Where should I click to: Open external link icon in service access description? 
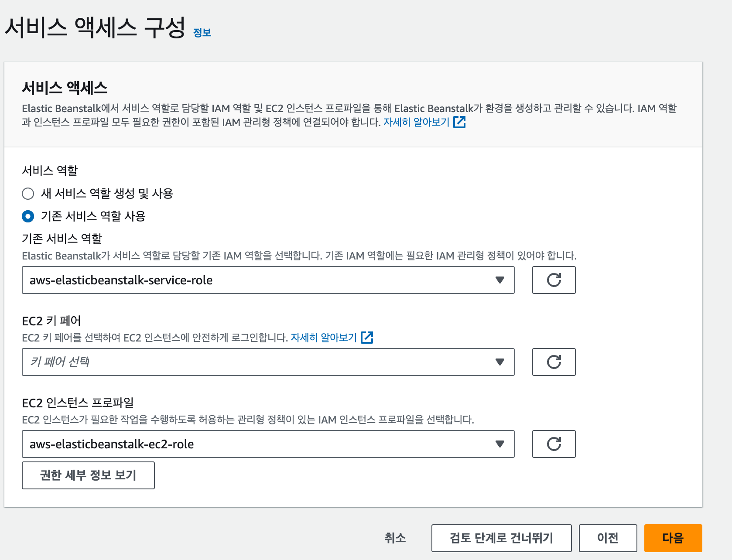[x=459, y=122]
